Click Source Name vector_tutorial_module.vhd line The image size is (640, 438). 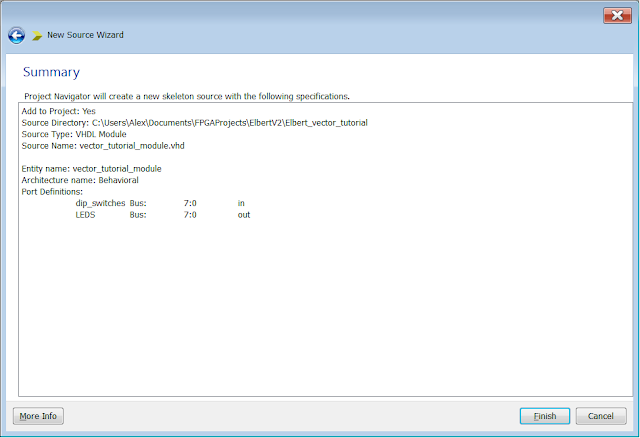(103, 146)
